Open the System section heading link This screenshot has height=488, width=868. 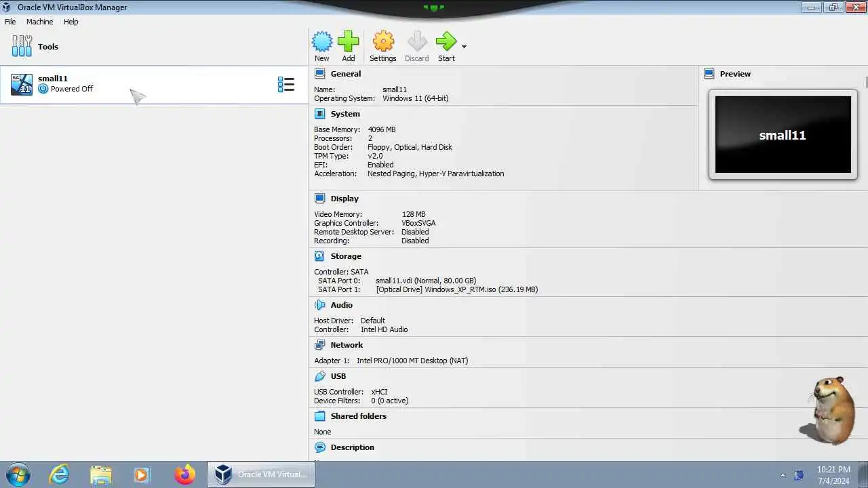[345, 114]
